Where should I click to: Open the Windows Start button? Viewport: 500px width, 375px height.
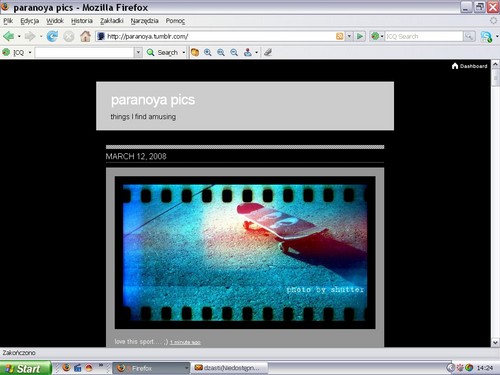point(25,368)
